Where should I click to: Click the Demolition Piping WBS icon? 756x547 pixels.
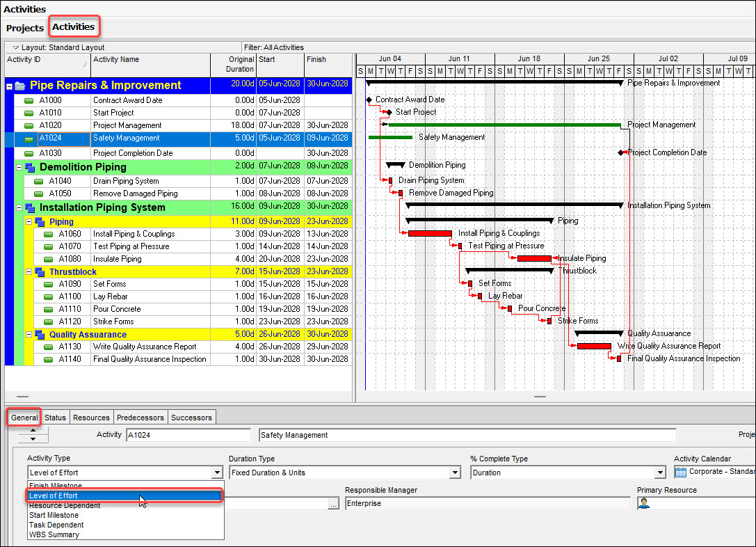pyautogui.click(x=30, y=168)
